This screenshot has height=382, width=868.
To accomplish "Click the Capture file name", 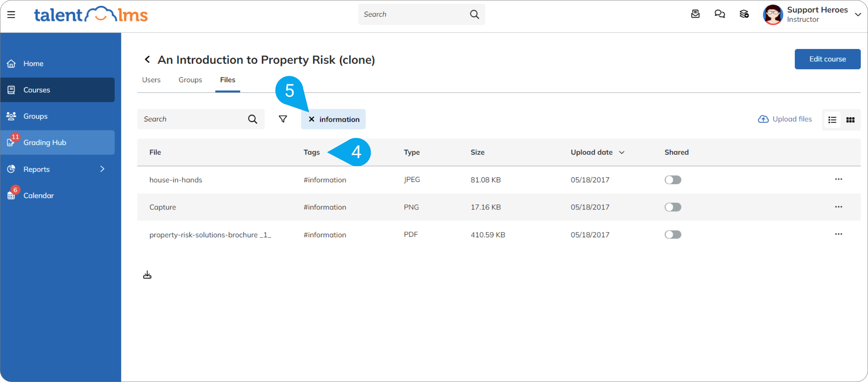I will [163, 207].
